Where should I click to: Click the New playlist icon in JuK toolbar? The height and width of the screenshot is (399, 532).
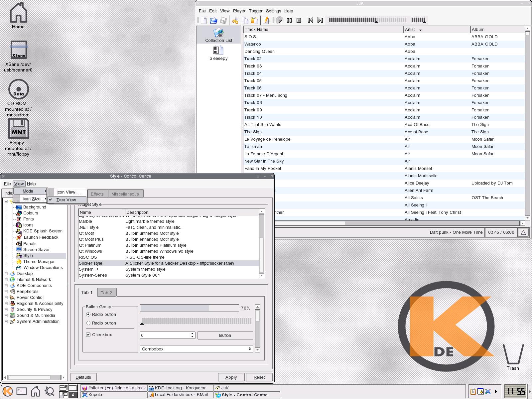point(203,21)
